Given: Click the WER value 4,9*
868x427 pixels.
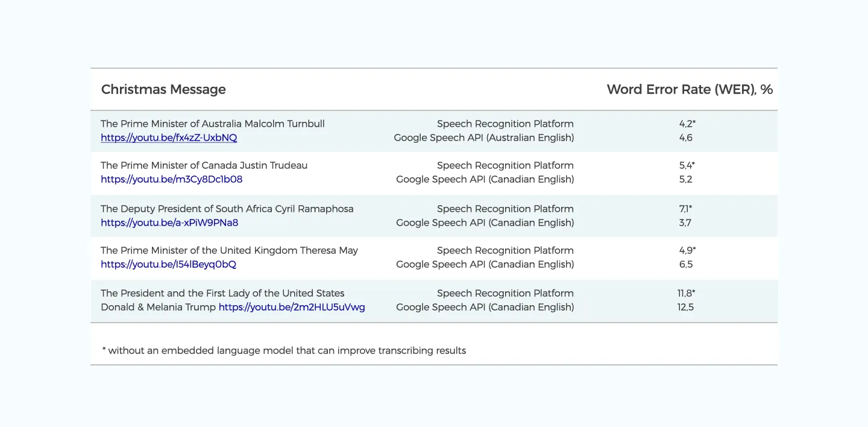Looking at the screenshot, I should tap(687, 250).
